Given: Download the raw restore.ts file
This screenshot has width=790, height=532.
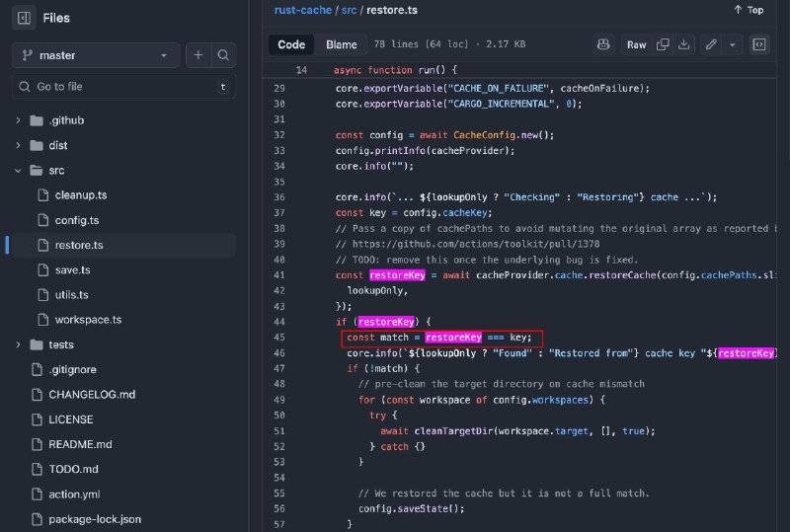Looking at the screenshot, I should click(684, 44).
